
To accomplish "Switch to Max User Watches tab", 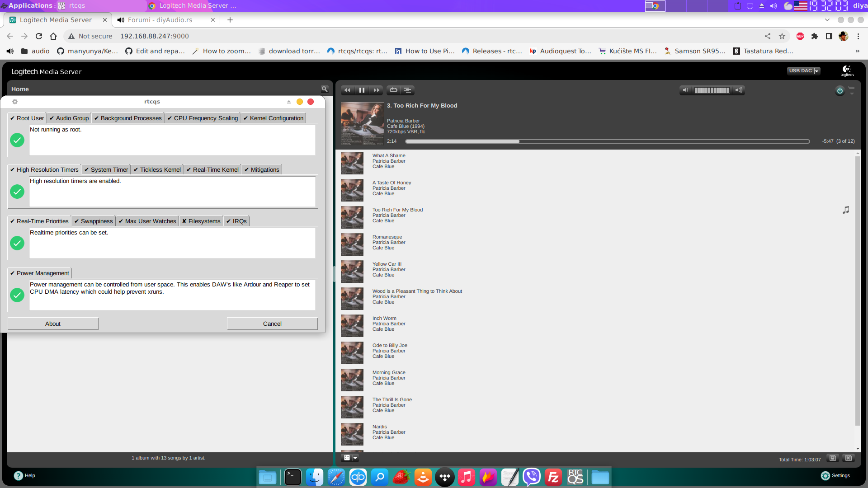I will pyautogui.click(x=147, y=221).
